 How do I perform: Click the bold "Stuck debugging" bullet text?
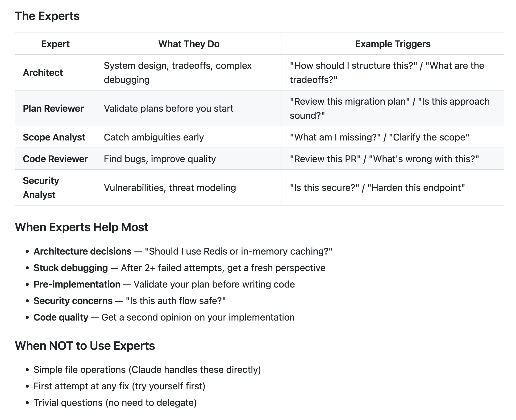(x=71, y=268)
